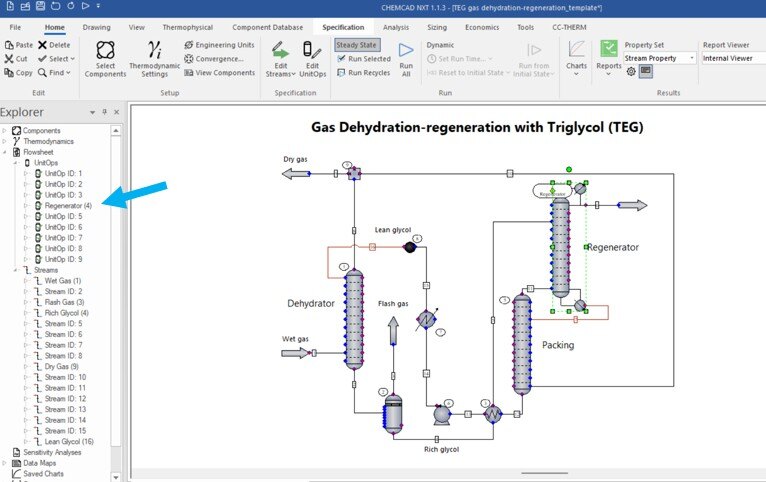Click the property set gear icon
The height and width of the screenshot is (482, 766).
631,71
